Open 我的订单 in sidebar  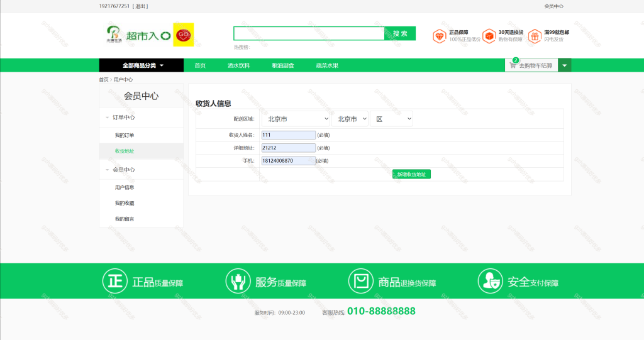[x=125, y=135]
